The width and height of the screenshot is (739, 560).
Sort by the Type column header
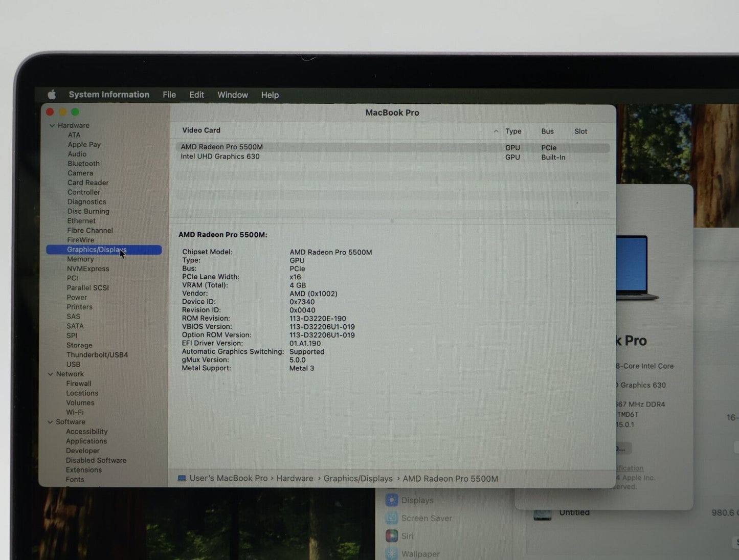click(x=513, y=131)
